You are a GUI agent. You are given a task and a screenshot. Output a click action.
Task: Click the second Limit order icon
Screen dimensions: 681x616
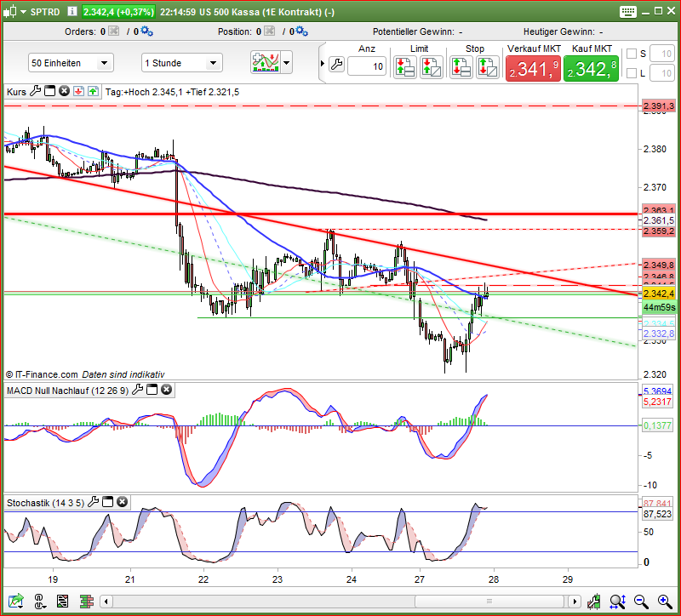click(x=432, y=67)
